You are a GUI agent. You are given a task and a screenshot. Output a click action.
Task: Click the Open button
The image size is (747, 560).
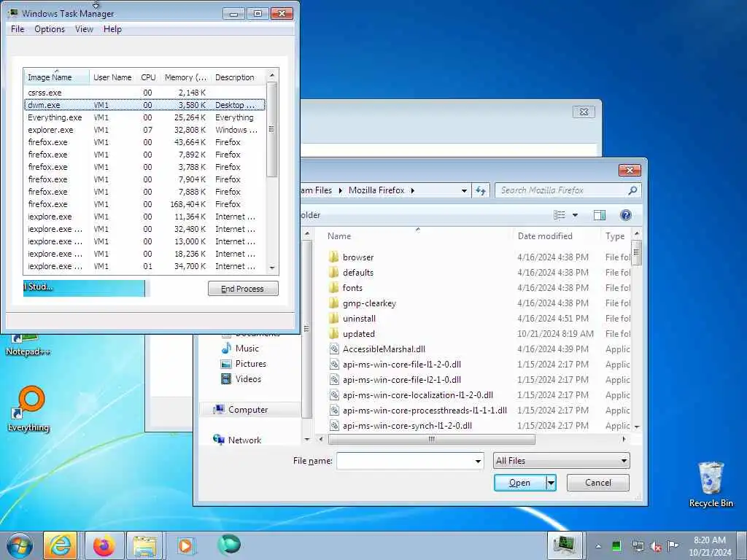point(519,483)
